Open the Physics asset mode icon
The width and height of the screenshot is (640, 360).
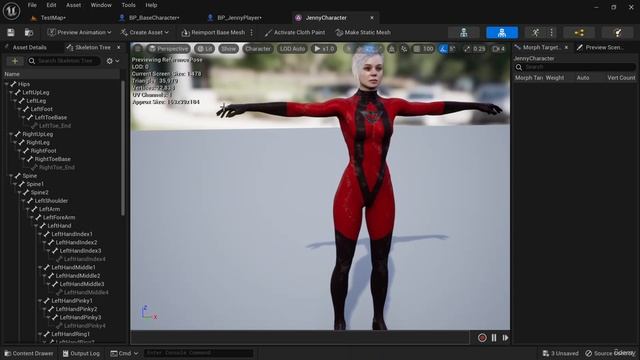[x=618, y=33]
